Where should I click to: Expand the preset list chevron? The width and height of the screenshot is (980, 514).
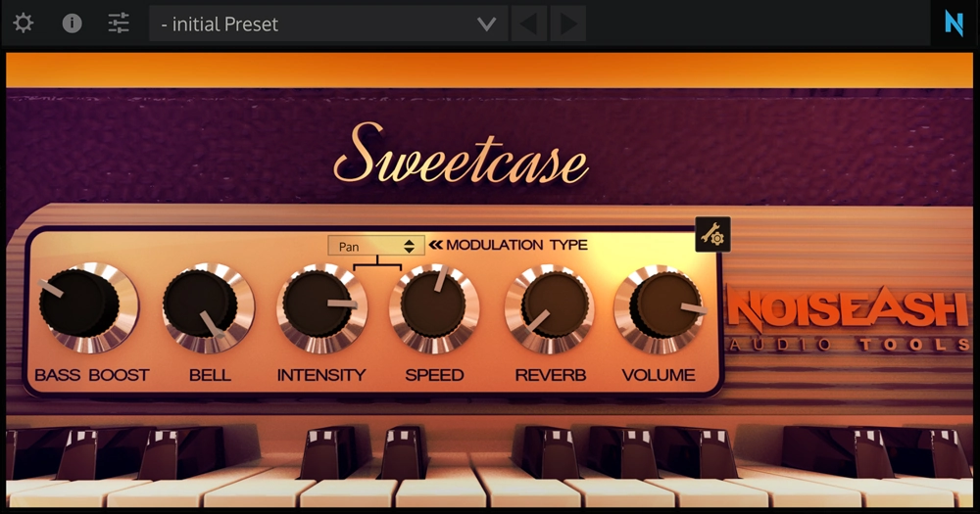click(x=486, y=24)
